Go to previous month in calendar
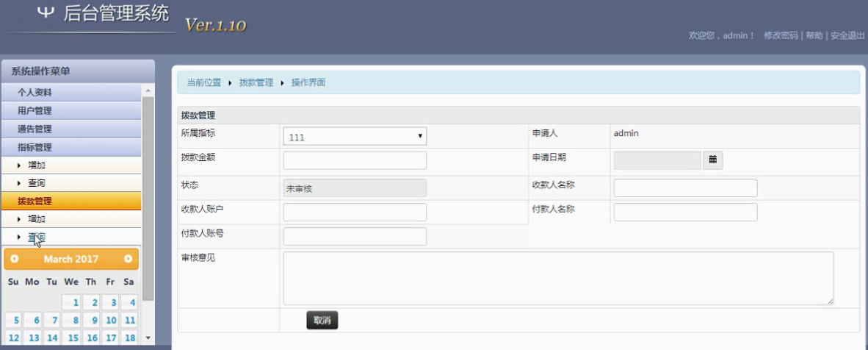This screenshot has height=350, width=868. tap(15, 259)
